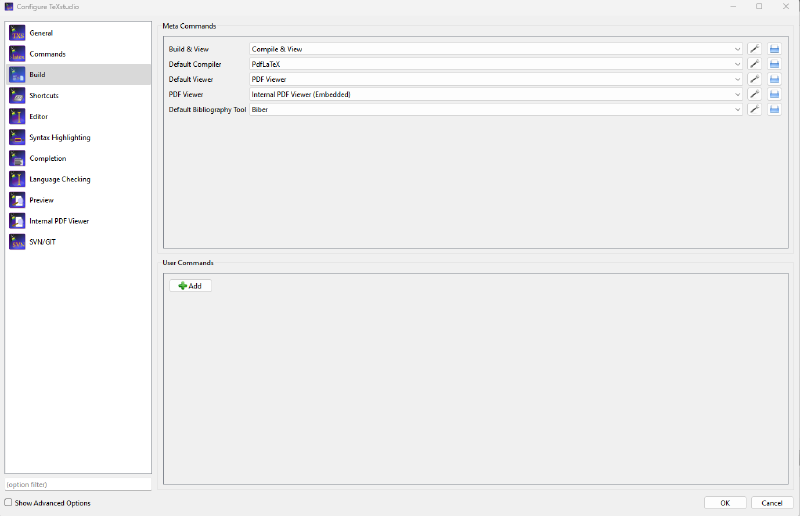Click the TeXstudio app icon in title bar
800x516 pixels.
[9, 7]
